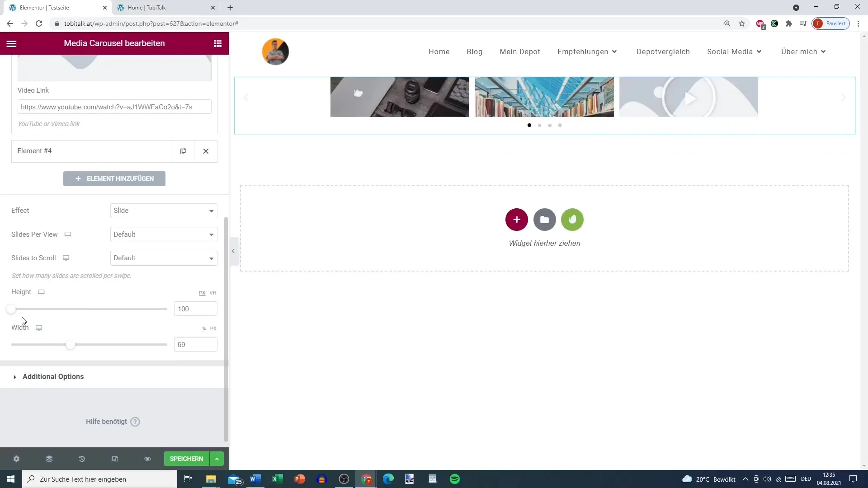Open the Effect dropdown
Screen dimensions: 868x488
click(164, 211)
